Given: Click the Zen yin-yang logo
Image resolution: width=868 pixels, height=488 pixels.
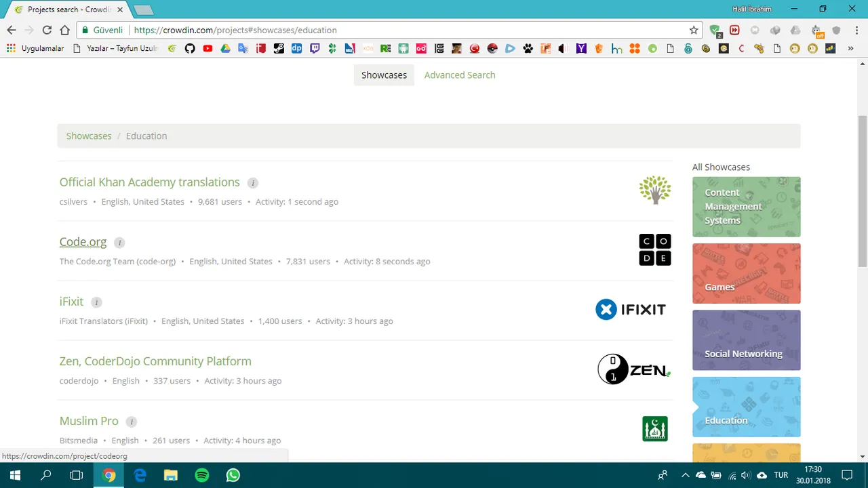Looking at the screenshot, I should 633,369.
